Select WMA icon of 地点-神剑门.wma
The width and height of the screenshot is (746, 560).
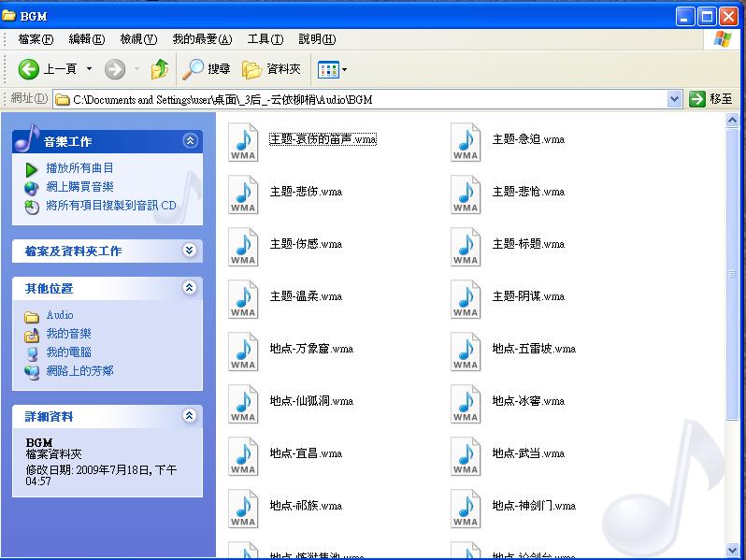(466, 509)
